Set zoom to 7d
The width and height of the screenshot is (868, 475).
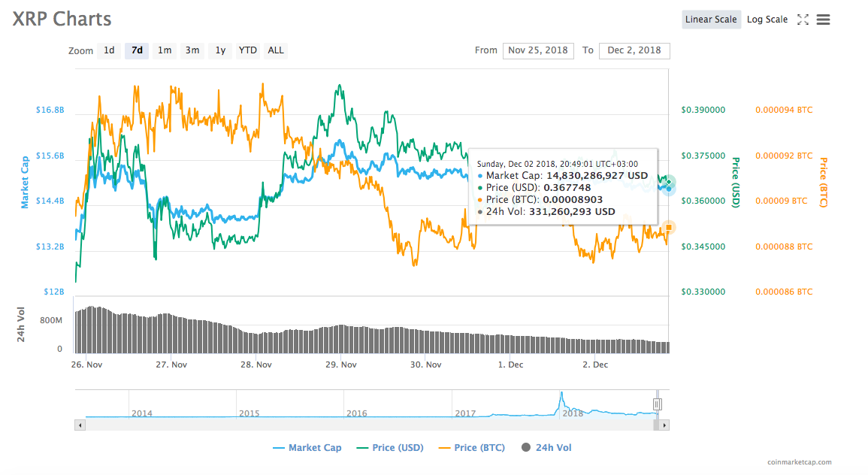pos(137,50)
